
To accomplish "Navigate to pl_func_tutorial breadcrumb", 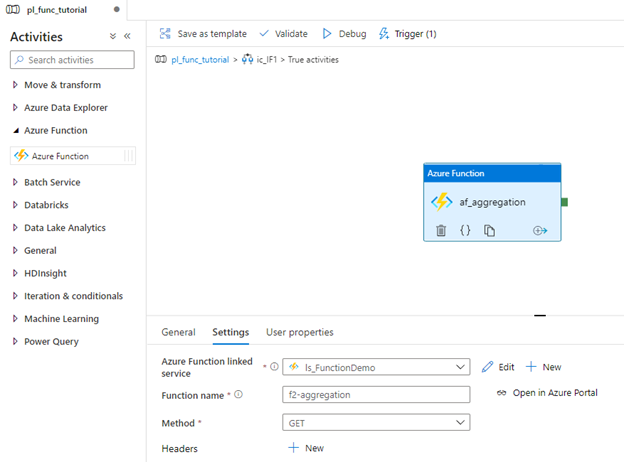I will tap(200, 60).
